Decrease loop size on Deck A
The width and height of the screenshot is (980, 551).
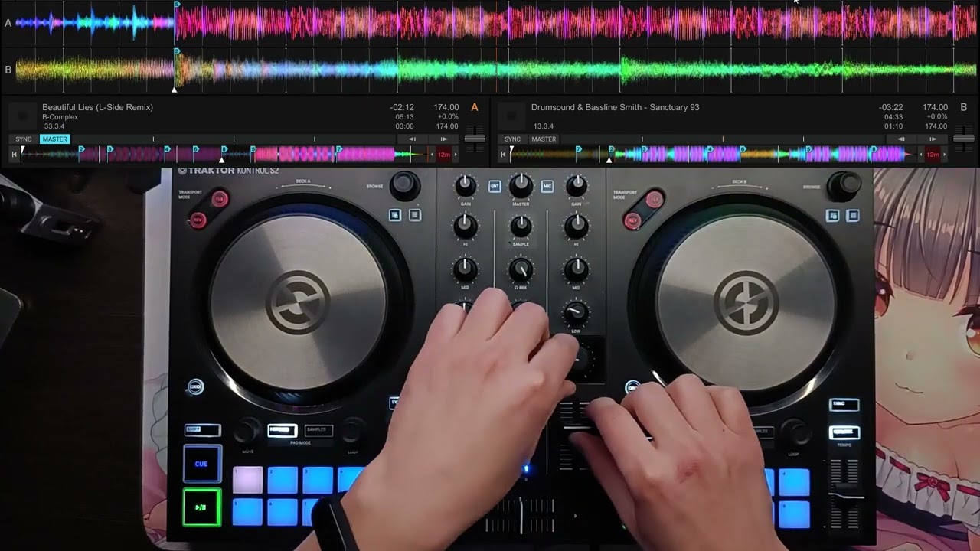point(432,155)
